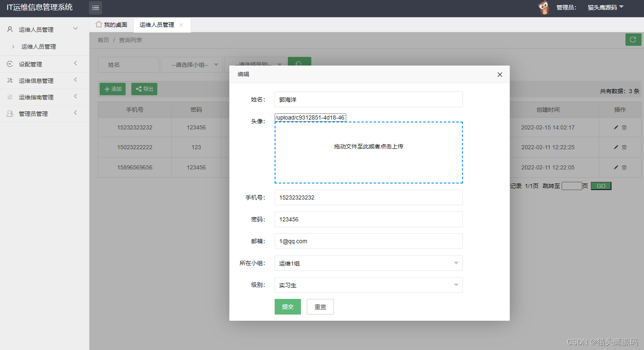Image resolution: width=644 pixels, height=350 pixels.
Task: Click cell 2022-02-15 14:02:17
Action: click(x=548, y=127)
